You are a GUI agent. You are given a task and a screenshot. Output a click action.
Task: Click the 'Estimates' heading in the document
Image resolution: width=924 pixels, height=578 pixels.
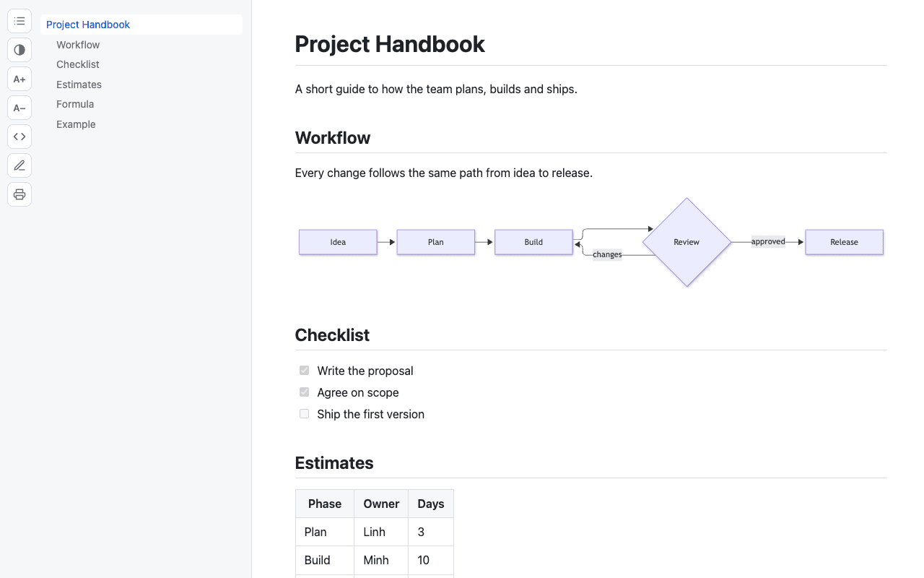tap(334, 463)
